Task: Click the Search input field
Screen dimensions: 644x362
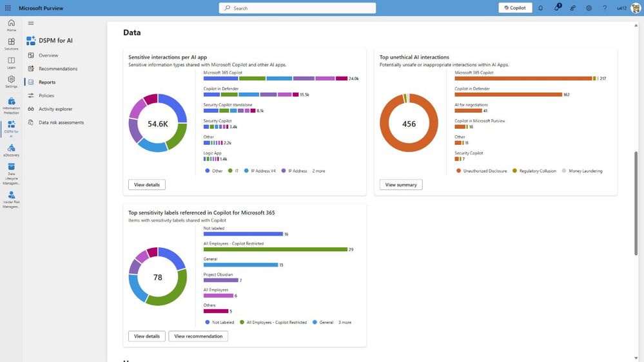Action: tap(297, 8)
